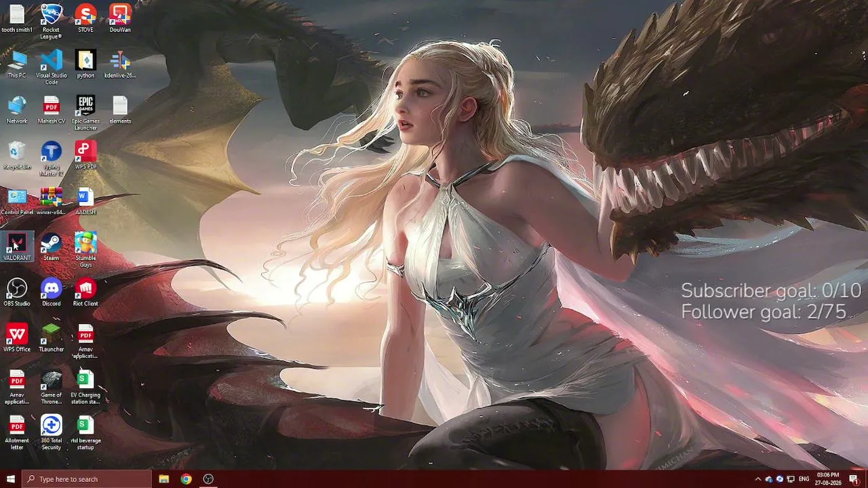Screen dimensions: 868x488
Task: Click the Visual Studio Code shortcut
Action: click(x=51, y=67)
